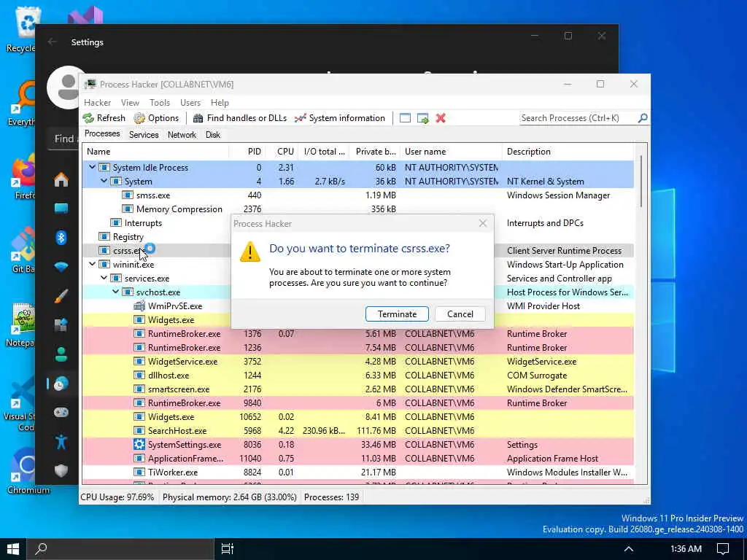Open the View menu
This screenshot has height=560, width=747.
tap(130, 102)
